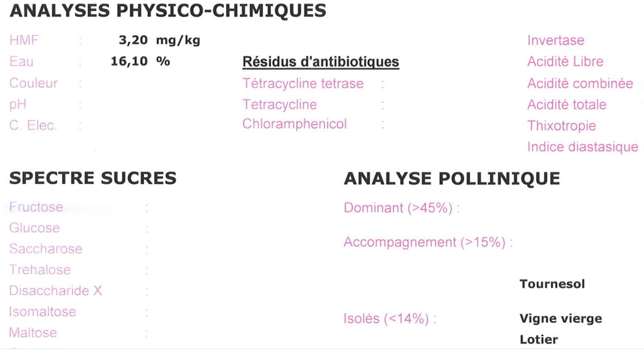Click the C. Elec. label

[33, 125]
